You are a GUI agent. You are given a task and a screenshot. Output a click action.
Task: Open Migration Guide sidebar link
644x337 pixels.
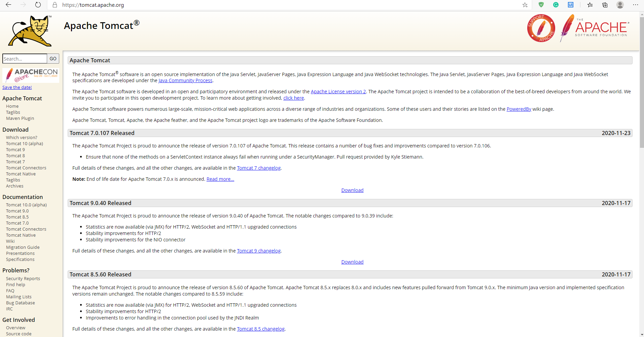[x=23, y=247]
